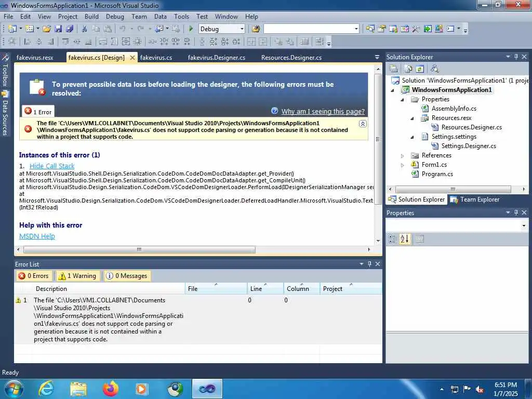Click the View Class Diagram icon
This screenshot has height=399, width=532.
[x=435, y=69]
